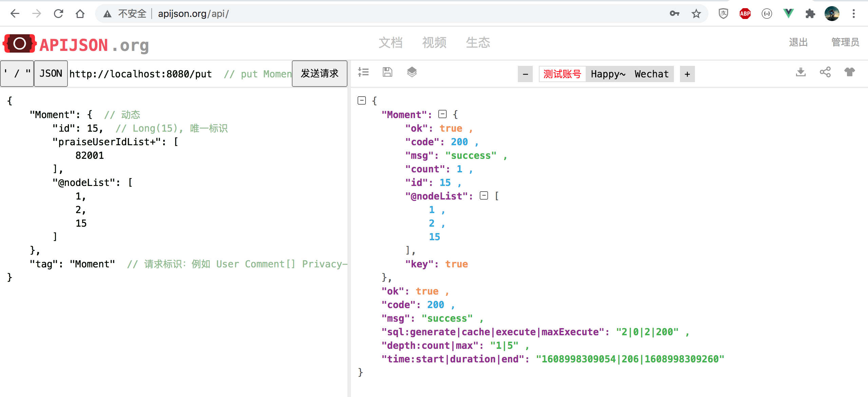Collapse the Moment object node

coord(442,114)
